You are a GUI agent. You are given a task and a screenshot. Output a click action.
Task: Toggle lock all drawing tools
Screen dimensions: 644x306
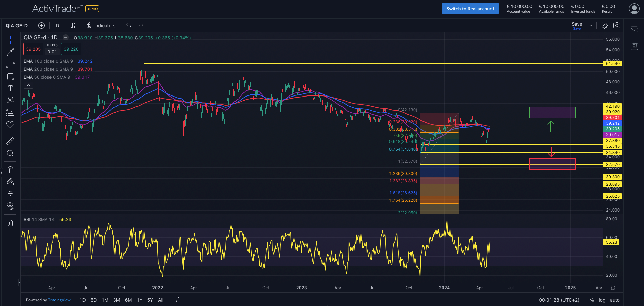[10, 194]
